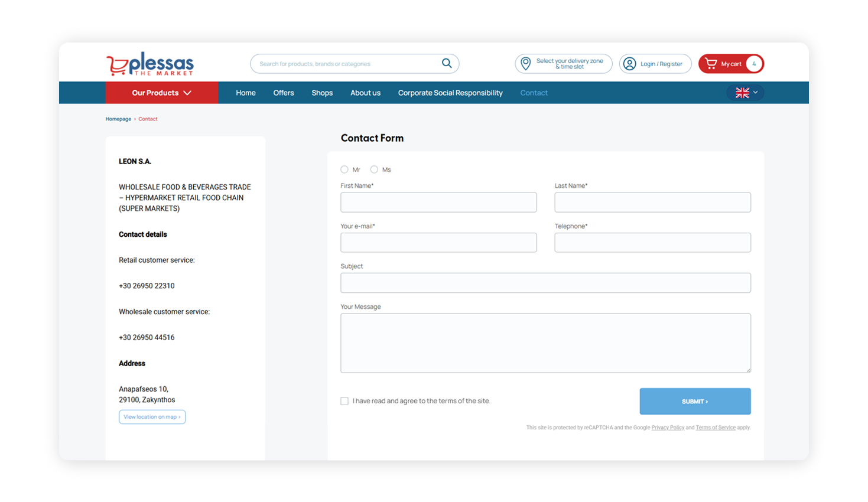This screenshot has width=868, height=502.
Task: Open delivery zone and time slot selector
Action: (562, 63)
